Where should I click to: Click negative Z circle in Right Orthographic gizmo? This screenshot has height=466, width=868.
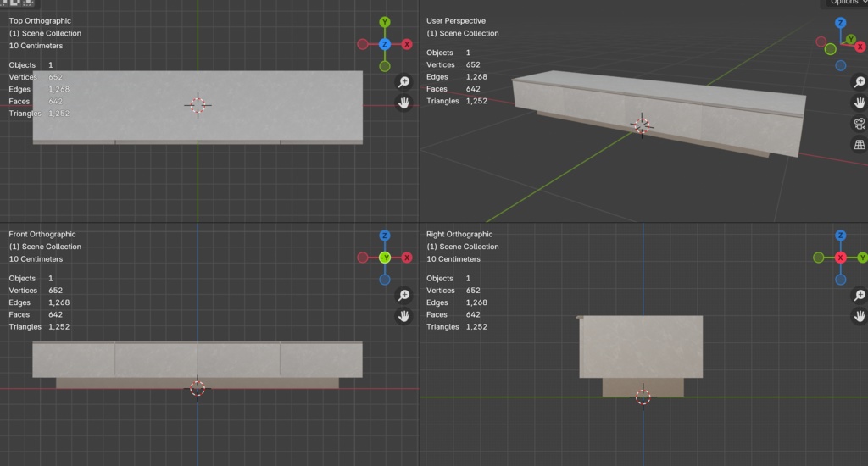coord(840,280)
